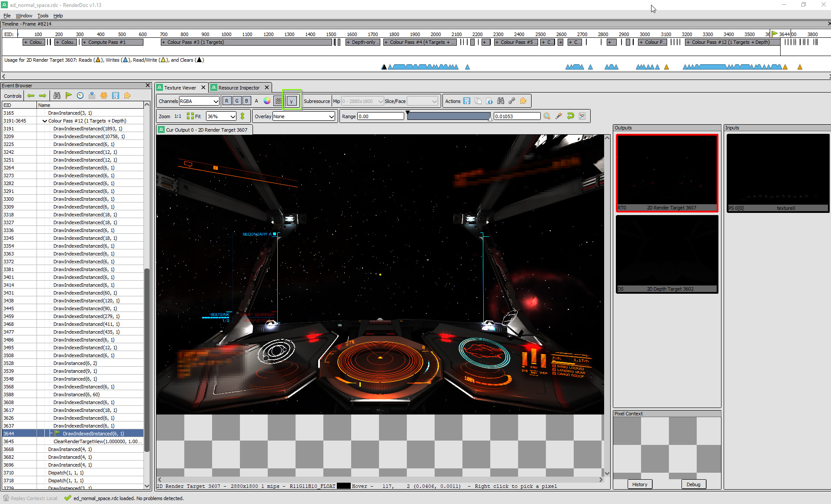Click the clock icon to time draw durations

coord(80,96)
